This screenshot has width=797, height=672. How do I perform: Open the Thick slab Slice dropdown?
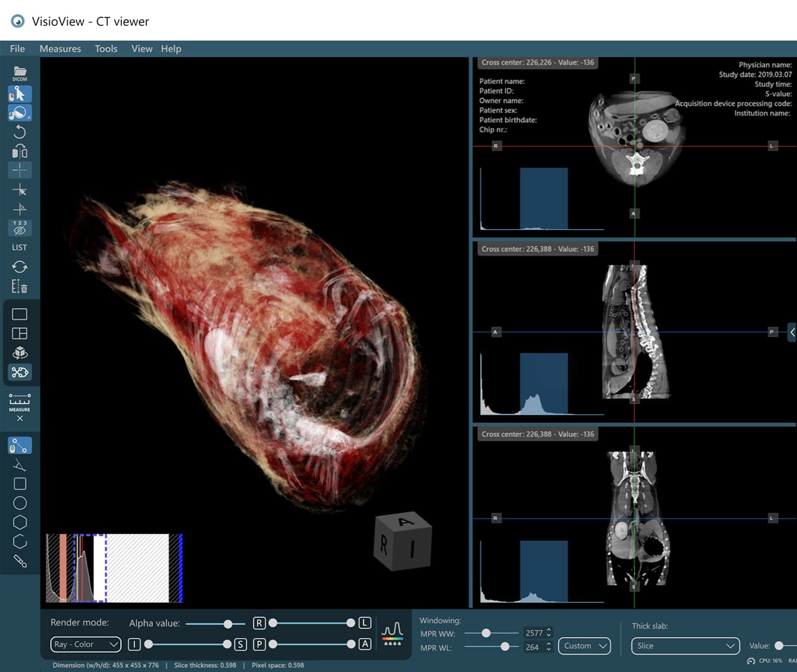[x=686, y=646]
